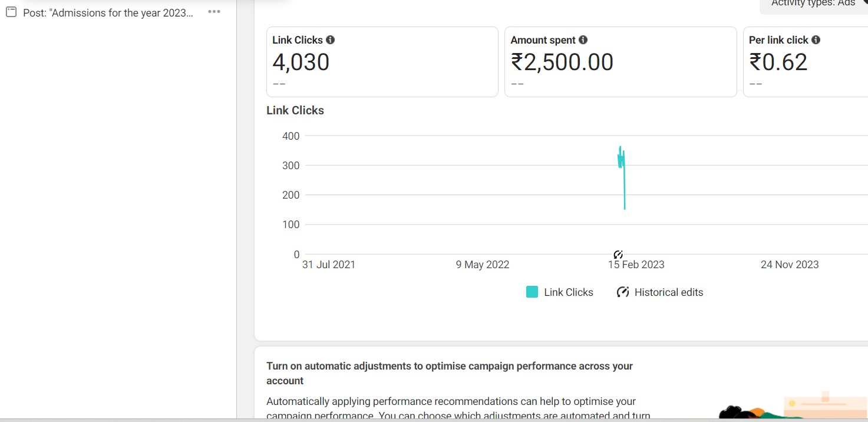Click the historical edit marker on the chart axis
The image size is (868, 422).
[618, 255]
